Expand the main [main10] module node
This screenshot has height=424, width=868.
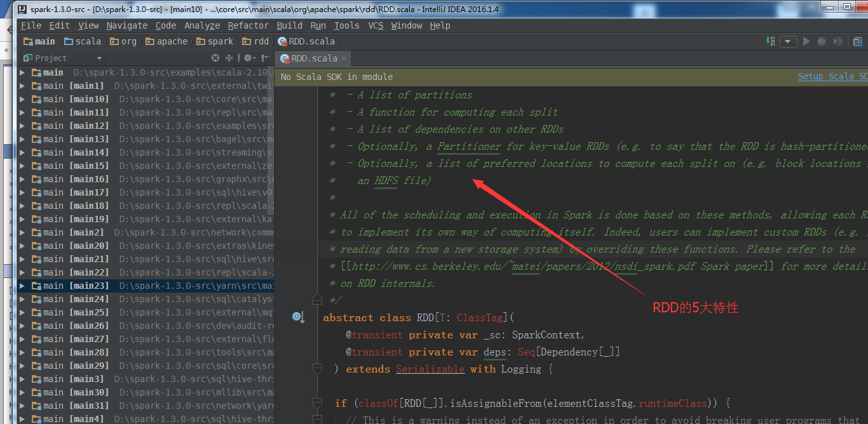coord(22,99)
